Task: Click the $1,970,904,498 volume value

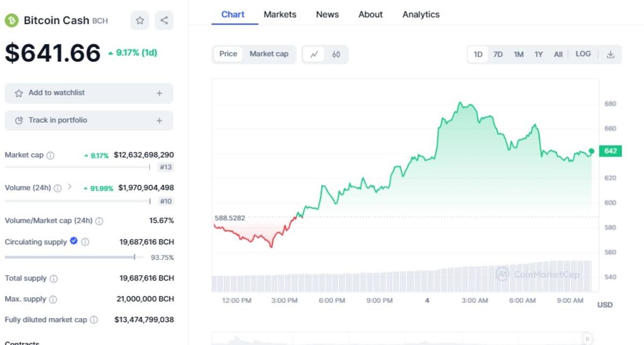Action: pyautogui.click(x=146, y=188)
